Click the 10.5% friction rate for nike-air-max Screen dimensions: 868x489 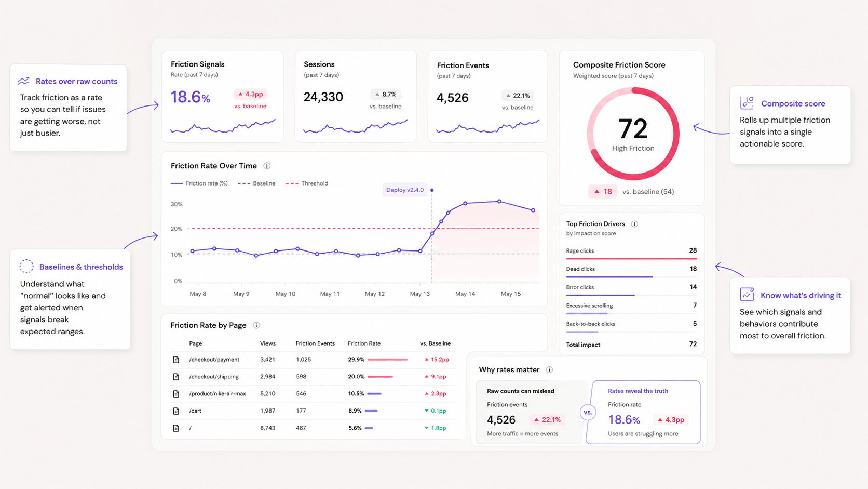point(356,394)
